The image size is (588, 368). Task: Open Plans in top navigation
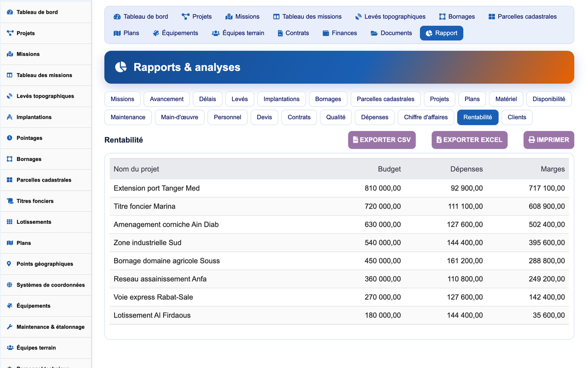click(x=126, y=33)
